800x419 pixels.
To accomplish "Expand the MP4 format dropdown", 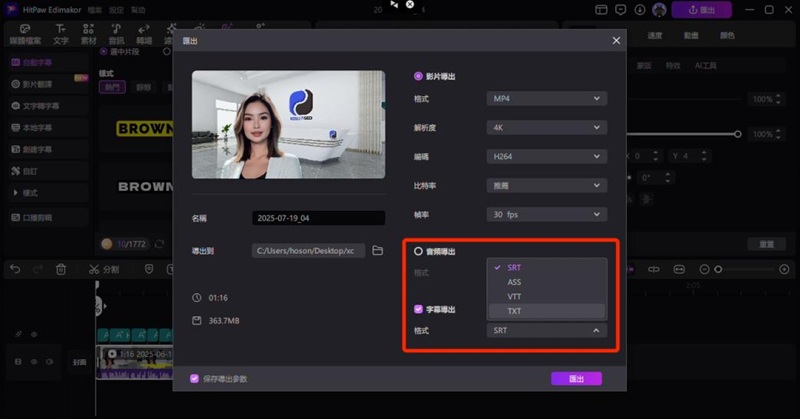I will [547, 99].
